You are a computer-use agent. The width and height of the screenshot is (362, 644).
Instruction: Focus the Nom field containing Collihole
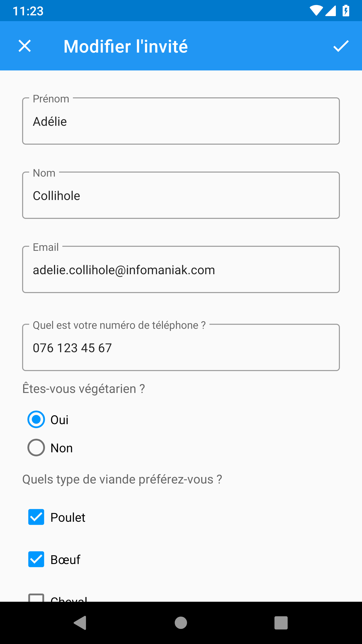pyautogui.click(x=181, y=195)
